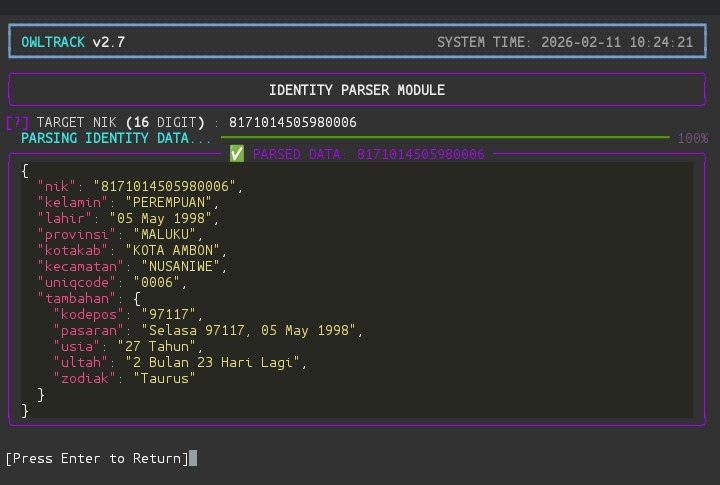The height and width of the screenshot is (485, 720).
Task: Click the "tambahan" key line
Action: [89, 299]
